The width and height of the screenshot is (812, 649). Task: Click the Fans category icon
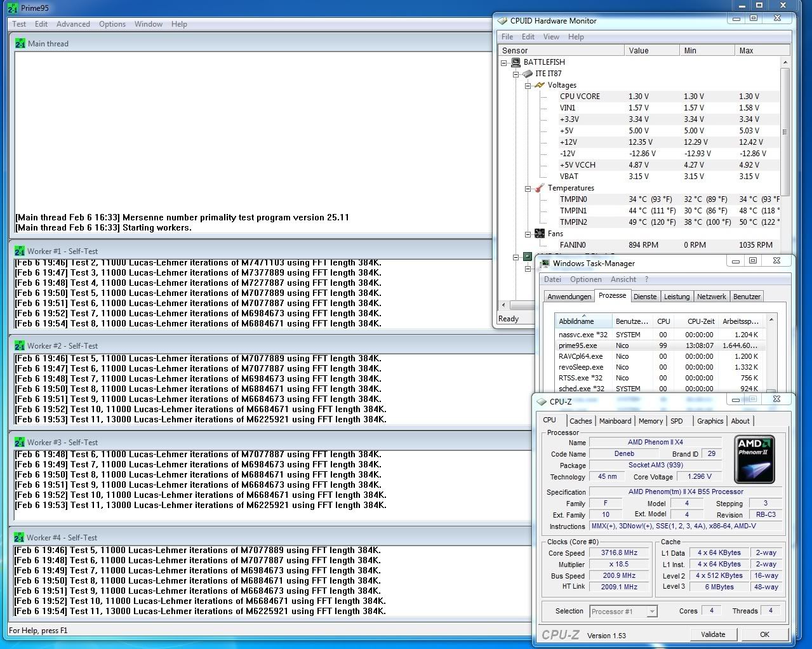[x=540, y=234]
